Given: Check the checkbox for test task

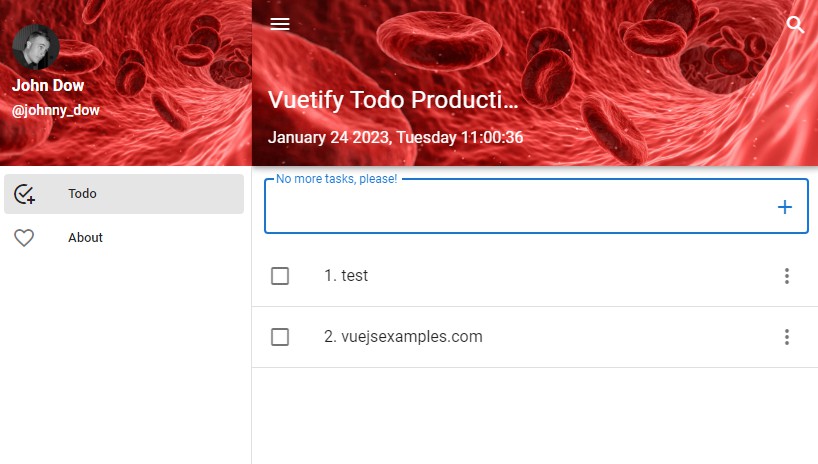Looking at the screenshot, I should [280, 276].
